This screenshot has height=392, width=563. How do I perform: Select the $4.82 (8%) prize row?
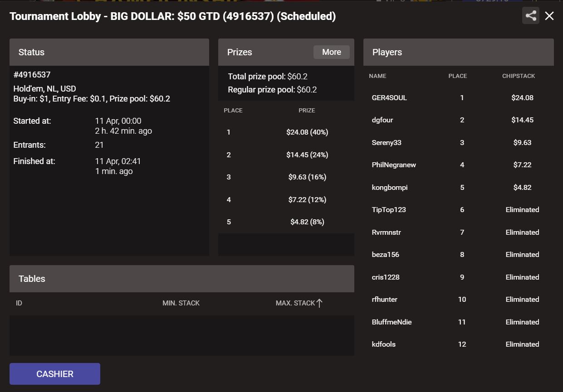coord(286,222)
